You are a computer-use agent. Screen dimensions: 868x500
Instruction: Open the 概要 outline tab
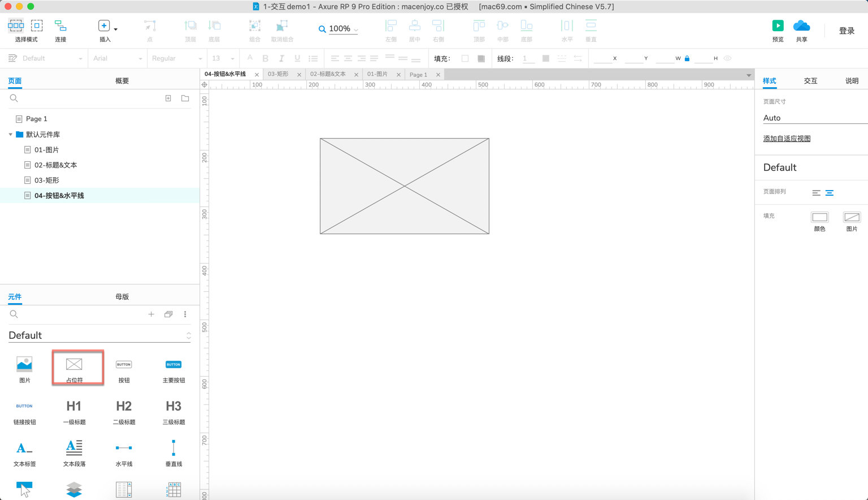point(122,81)
